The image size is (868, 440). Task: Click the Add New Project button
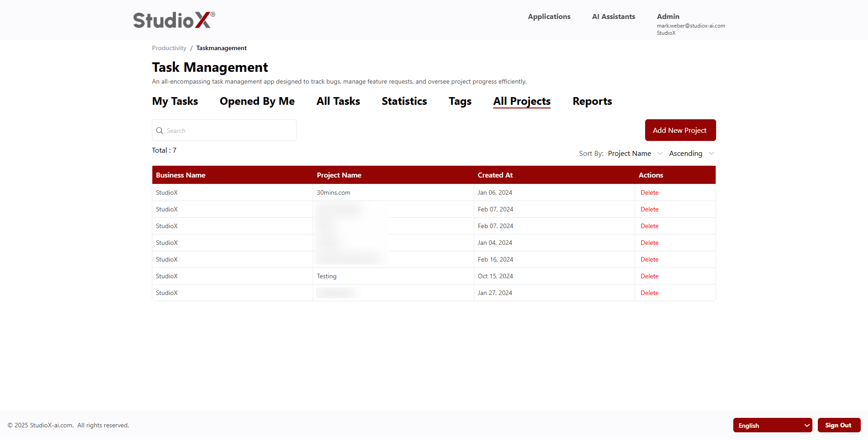[x=680, y=130]
